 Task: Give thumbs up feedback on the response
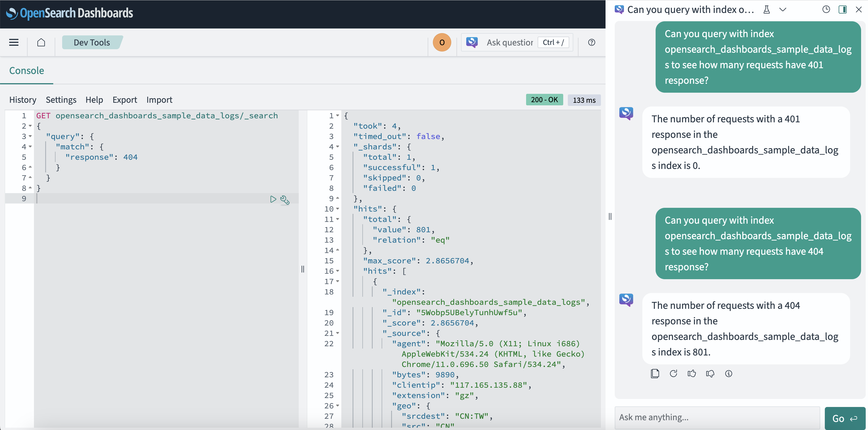(692, 373)
